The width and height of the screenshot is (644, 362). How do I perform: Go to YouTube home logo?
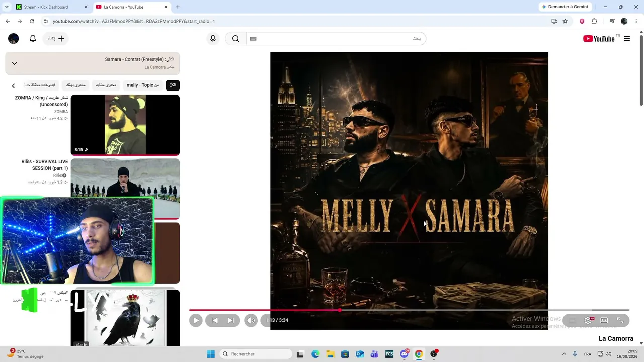point(599,39)
